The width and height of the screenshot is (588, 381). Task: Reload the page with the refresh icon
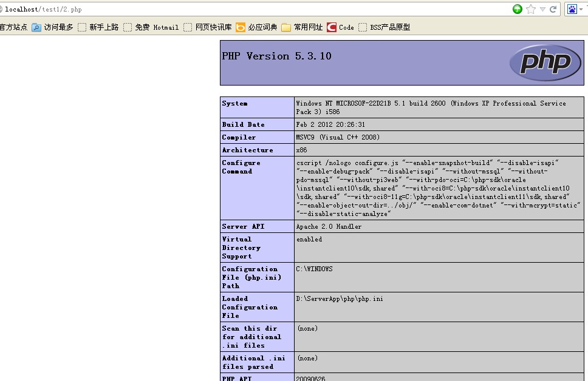click(x=553, y=9)
